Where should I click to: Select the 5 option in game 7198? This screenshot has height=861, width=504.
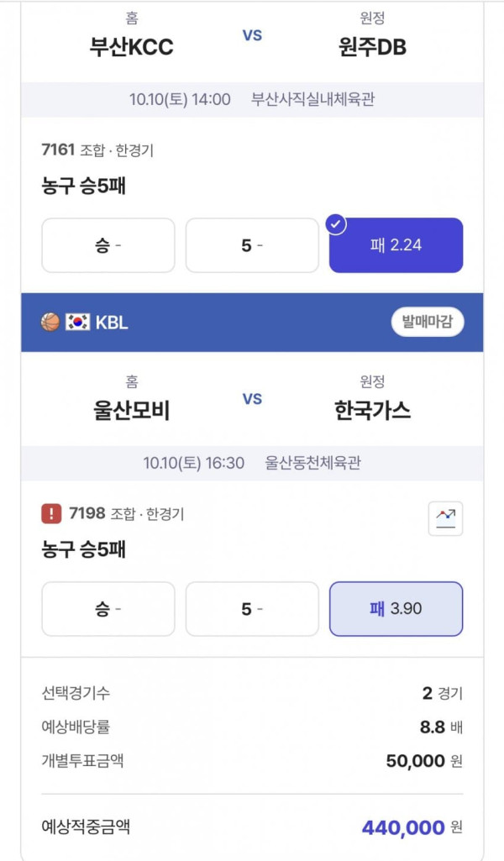point(252,609)
